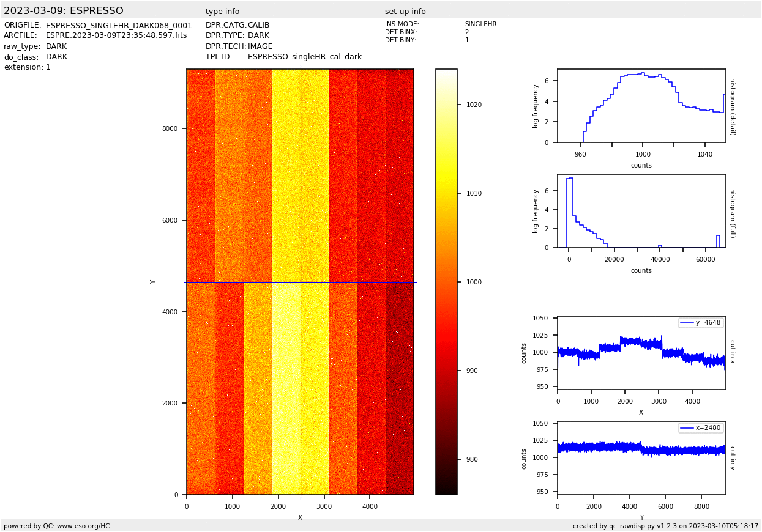The width and height of the screenshot is (762, 532).
Task: Select the cut in y plot
Action: tap(641, 457)
